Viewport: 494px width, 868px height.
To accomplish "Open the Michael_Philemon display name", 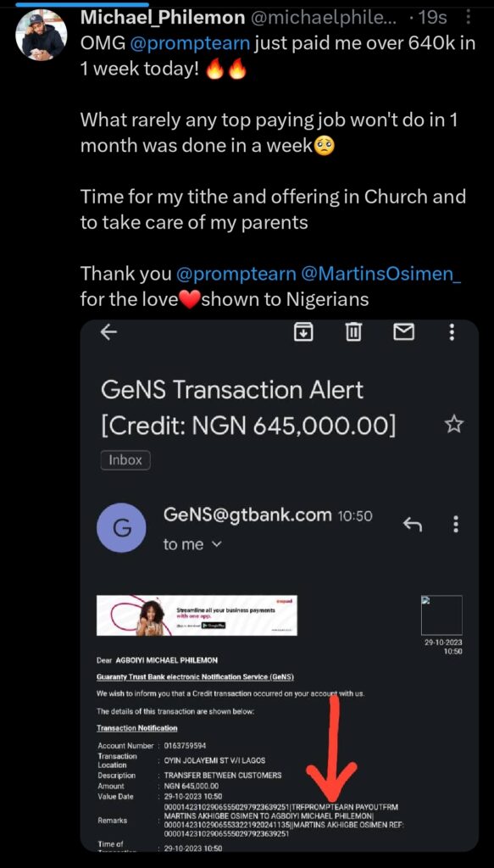I will [164, 19].
